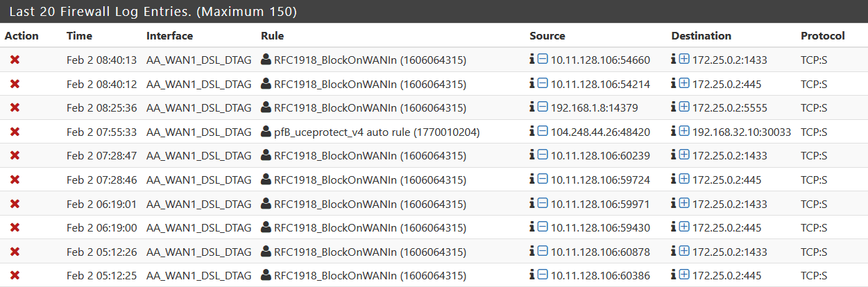Click source info icon for 192.168.1.8:14379
The height and width of the screenshot is (287, 868).
click(532, 107)
